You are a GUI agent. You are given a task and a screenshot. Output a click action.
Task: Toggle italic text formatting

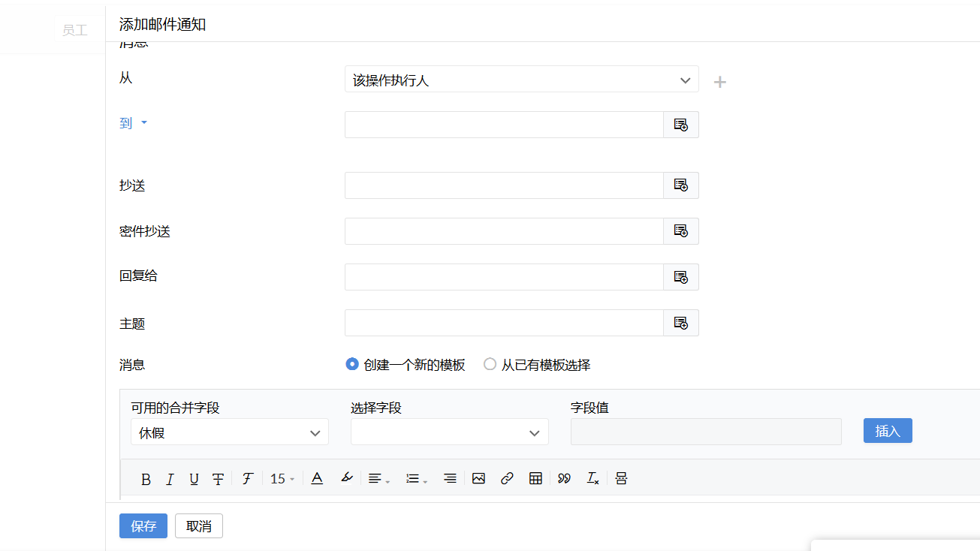coord(170,479)
